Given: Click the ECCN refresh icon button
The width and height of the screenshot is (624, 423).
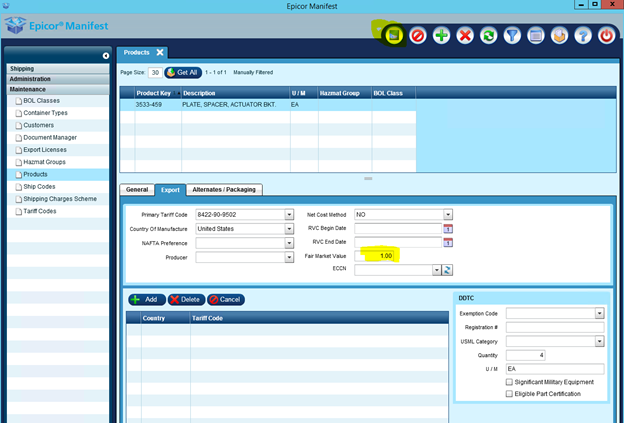Looking at the screenshot, I should (x=447, y=270).
